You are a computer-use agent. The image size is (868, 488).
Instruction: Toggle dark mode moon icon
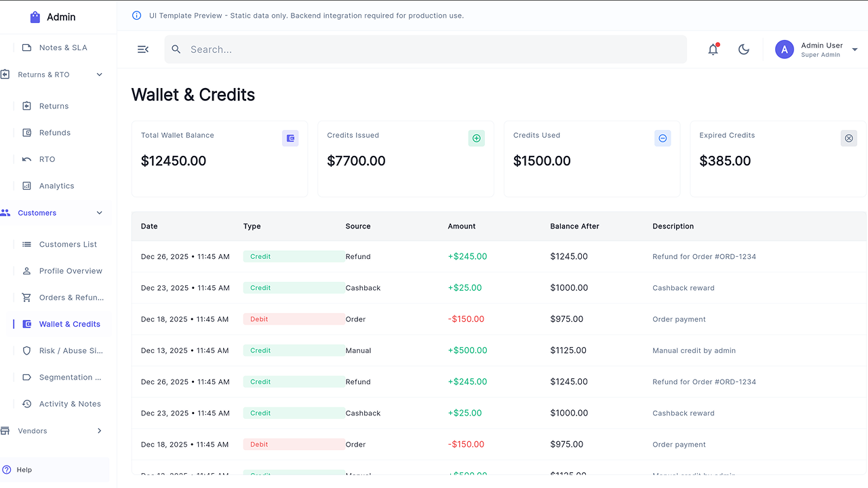click(x=744, y=49)
